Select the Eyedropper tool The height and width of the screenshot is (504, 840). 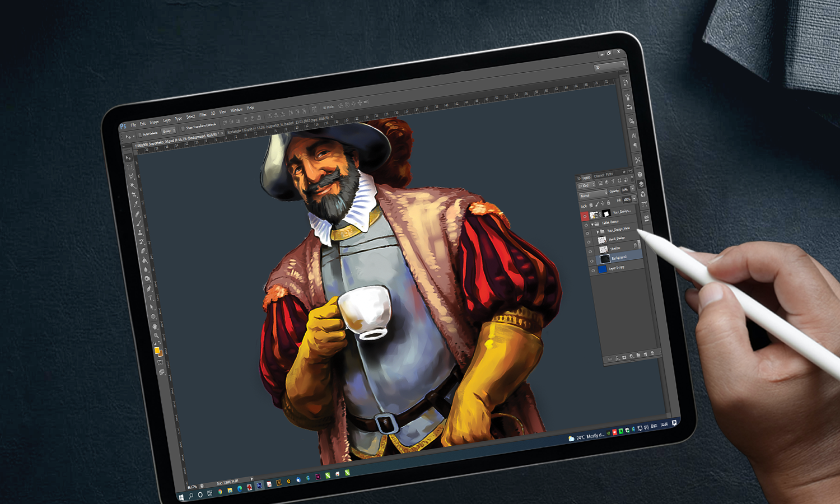point(136,204)
